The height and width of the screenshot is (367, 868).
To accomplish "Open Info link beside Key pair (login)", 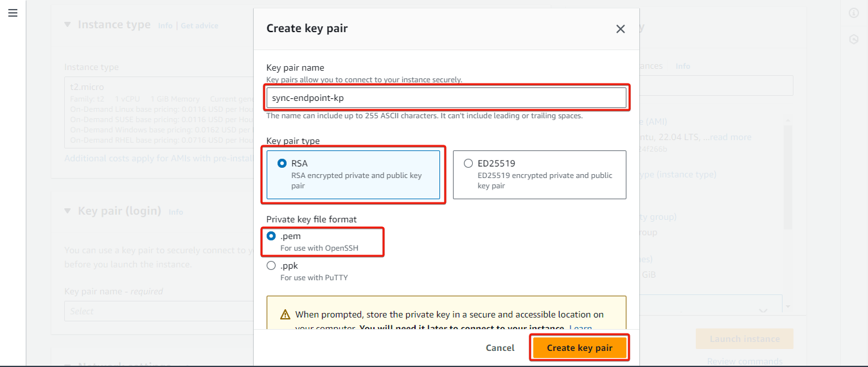I will (175, 212).
